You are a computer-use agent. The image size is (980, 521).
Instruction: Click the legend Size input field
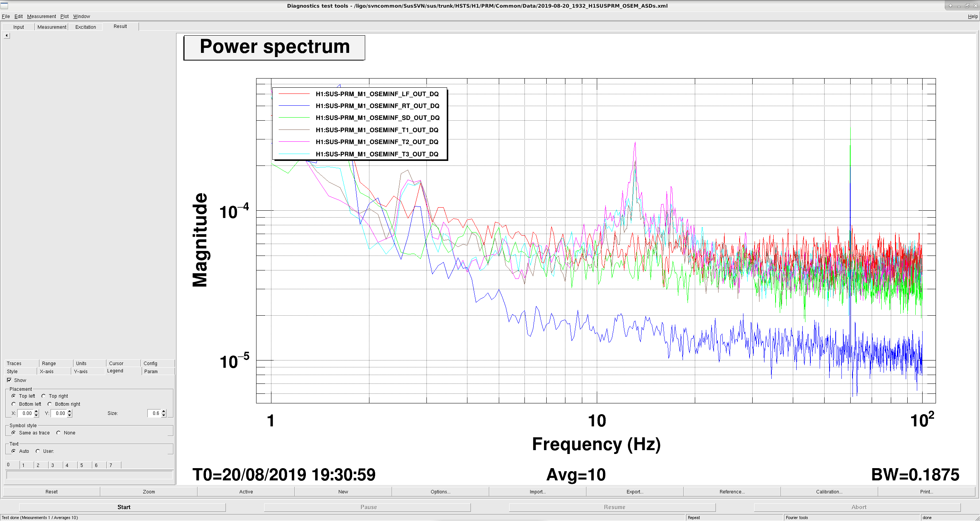[154, 413]
